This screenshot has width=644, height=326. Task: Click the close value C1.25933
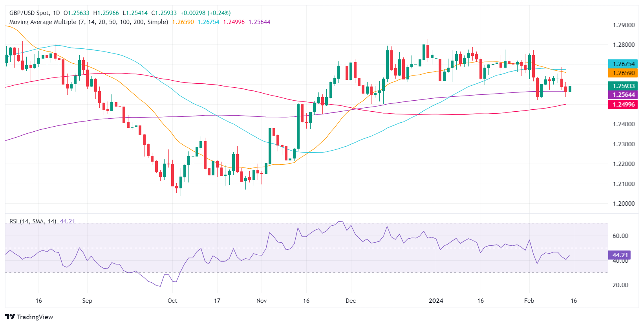tap(164, 13)
